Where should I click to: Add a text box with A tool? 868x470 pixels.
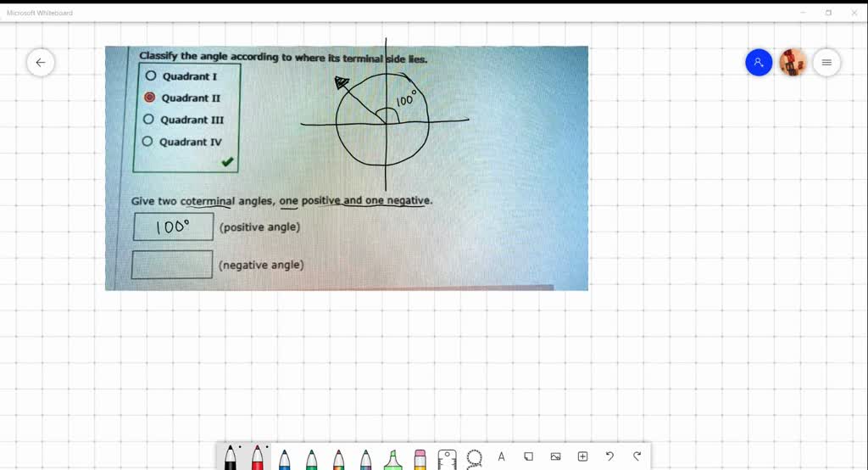(x=502, y=456)
